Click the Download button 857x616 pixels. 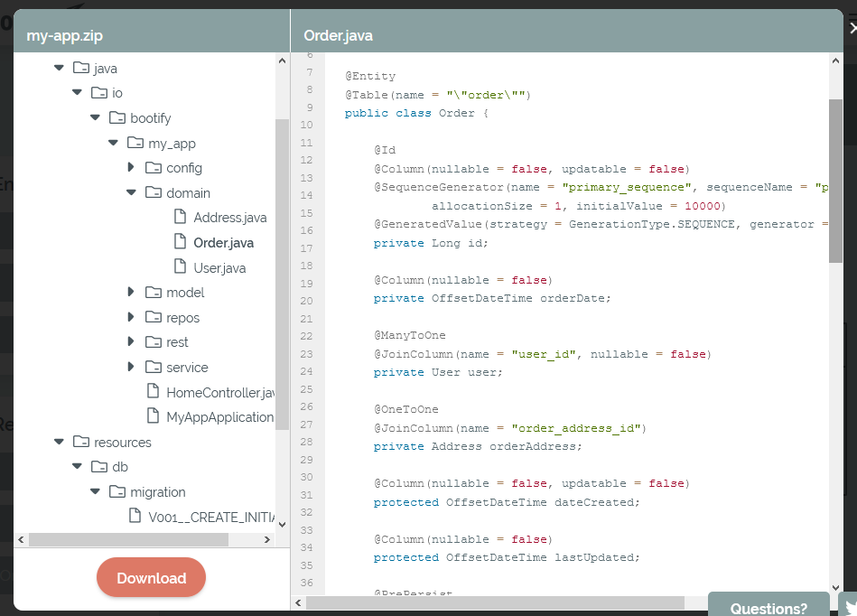pos(151,576)
